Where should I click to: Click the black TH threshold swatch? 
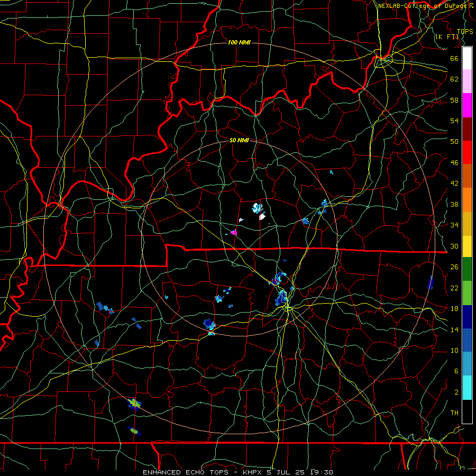click(x=467, y=411)
